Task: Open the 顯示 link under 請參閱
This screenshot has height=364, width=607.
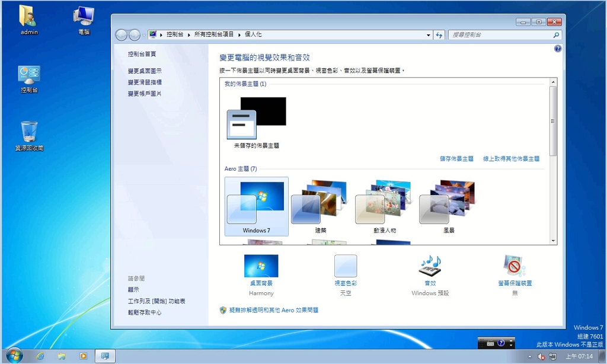Action: (133, 289)
